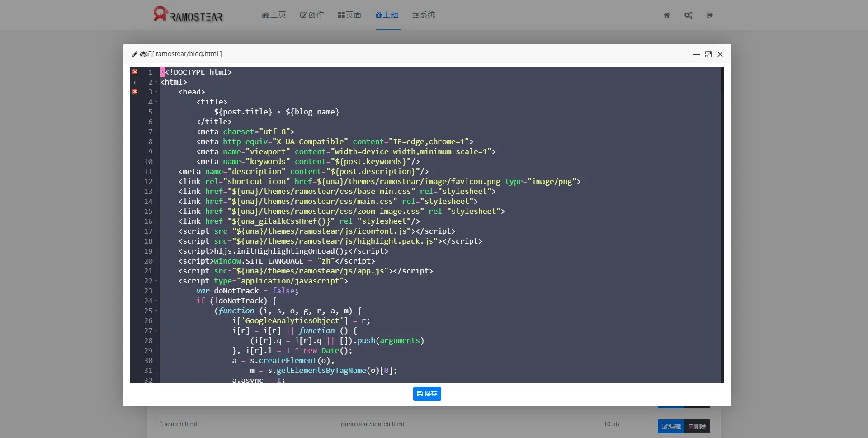The image size is (868, 438).
Task: Click the error marker on line 3
Action: pos(135,92)
